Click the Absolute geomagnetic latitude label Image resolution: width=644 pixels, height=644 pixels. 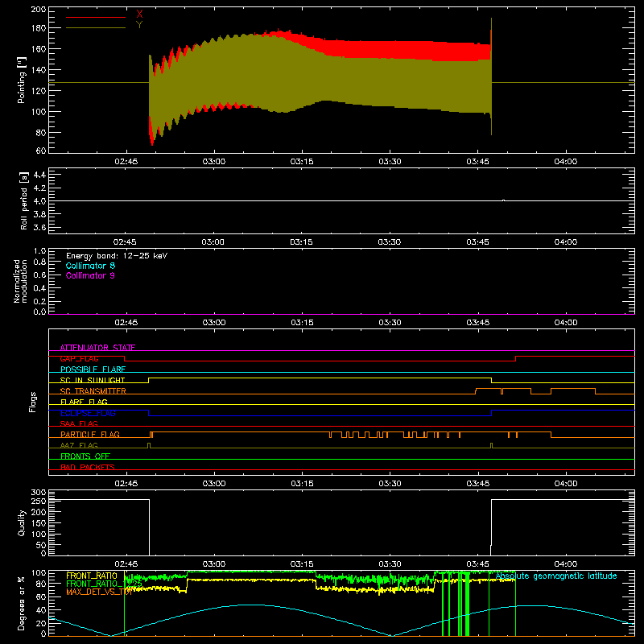pos(556,576)
